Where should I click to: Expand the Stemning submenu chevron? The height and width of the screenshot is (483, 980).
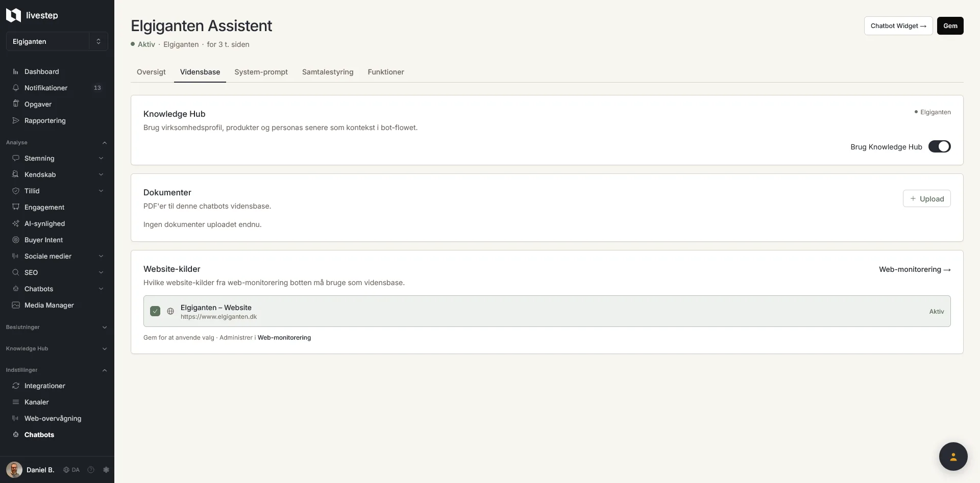pos(101,158)
